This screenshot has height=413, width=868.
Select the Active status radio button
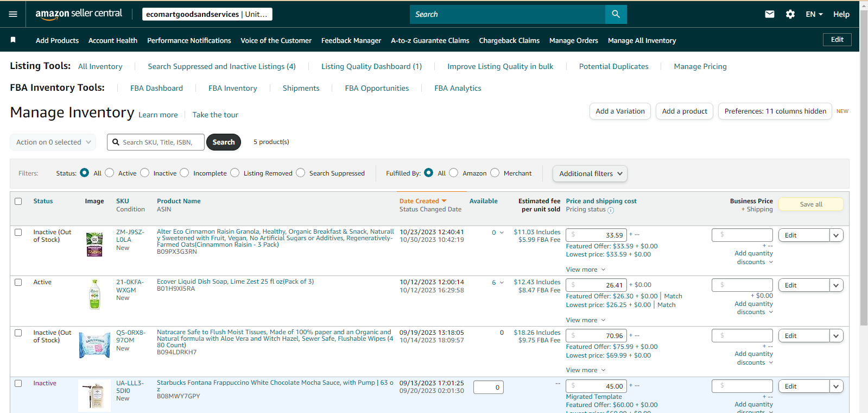point(110,173)
